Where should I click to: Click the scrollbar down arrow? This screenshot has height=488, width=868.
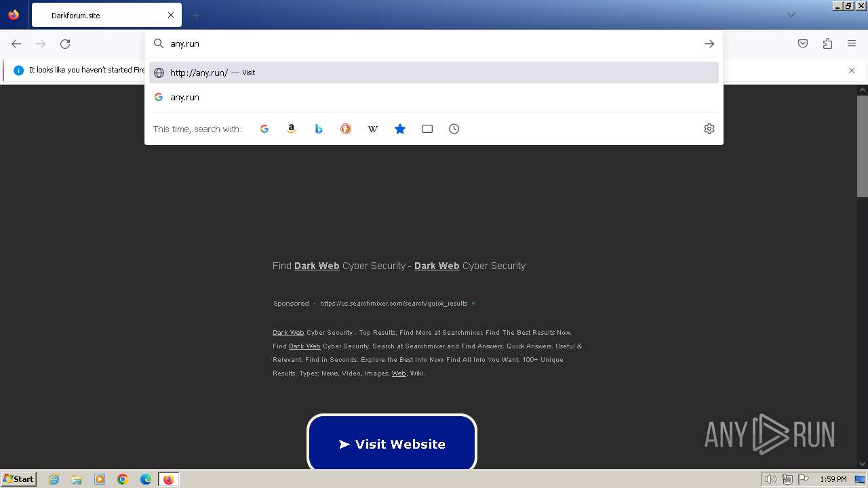coord(863,464)
